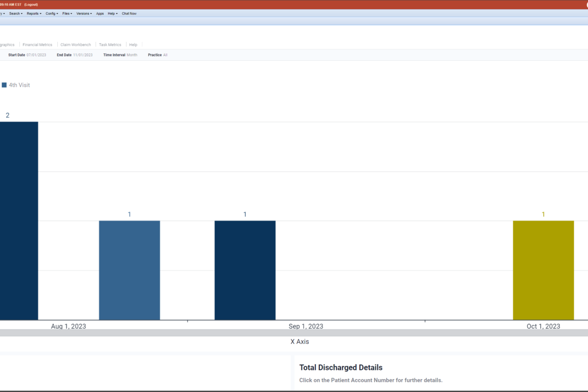Go to the Claim Workbench tab
This screenshot has width=588, height=392.
(x=75, y=45)
